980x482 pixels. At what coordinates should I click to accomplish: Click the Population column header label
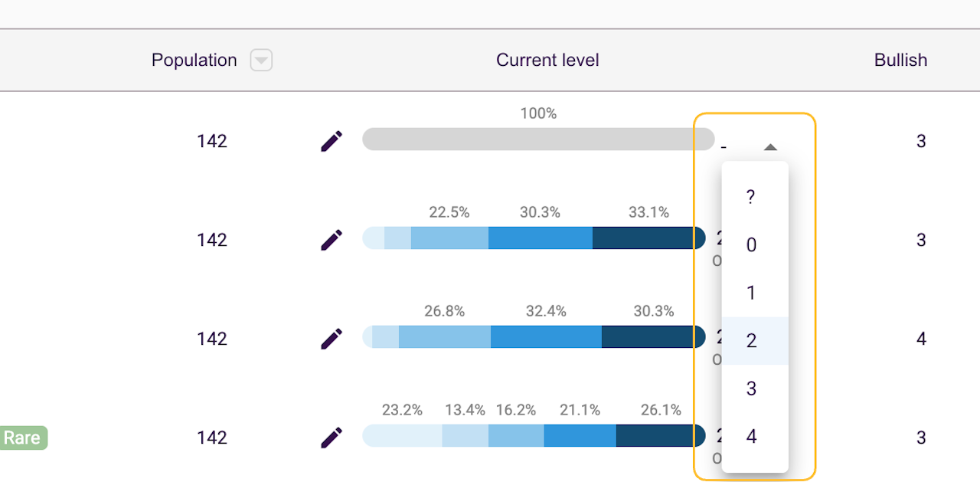point(194,61)
